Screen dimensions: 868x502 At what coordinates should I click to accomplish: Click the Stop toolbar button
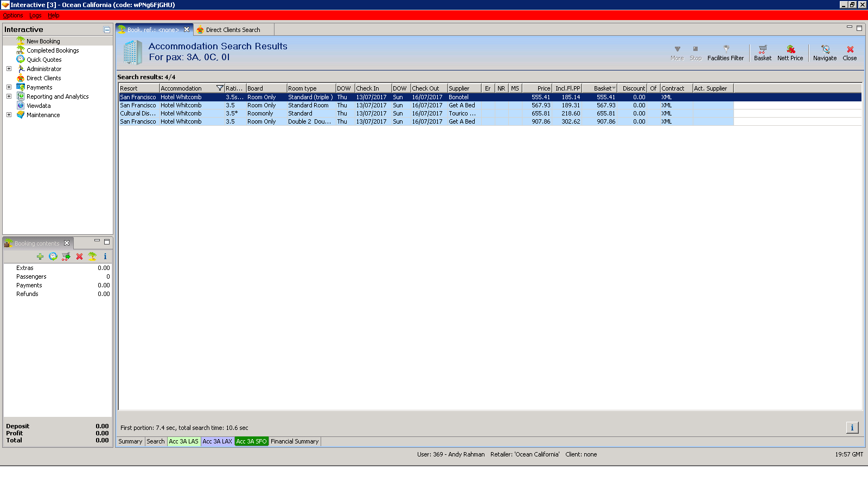pyautogui.click(x=695, y=53)
